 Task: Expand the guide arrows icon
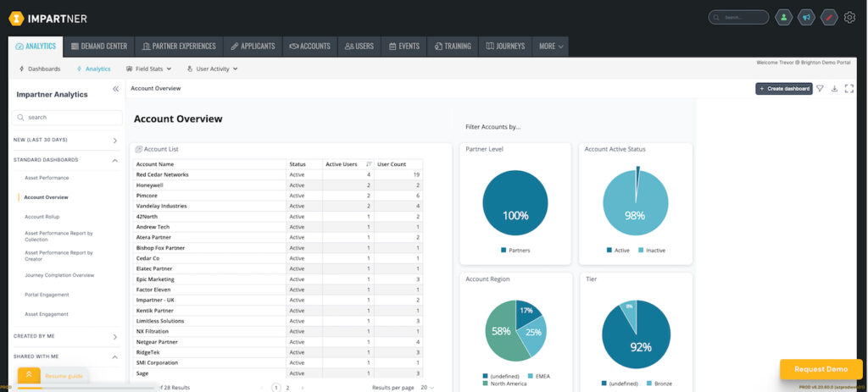pos(29,375)
